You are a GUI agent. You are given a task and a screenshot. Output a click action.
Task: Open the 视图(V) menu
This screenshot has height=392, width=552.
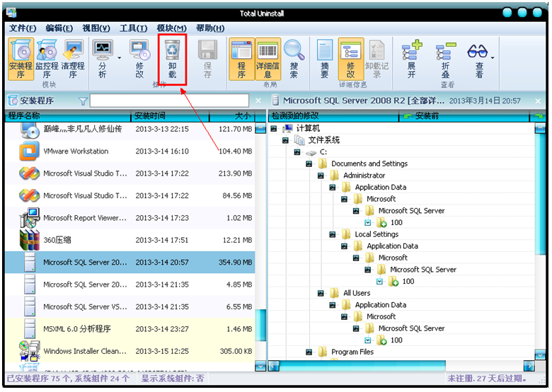coord(96,28)
